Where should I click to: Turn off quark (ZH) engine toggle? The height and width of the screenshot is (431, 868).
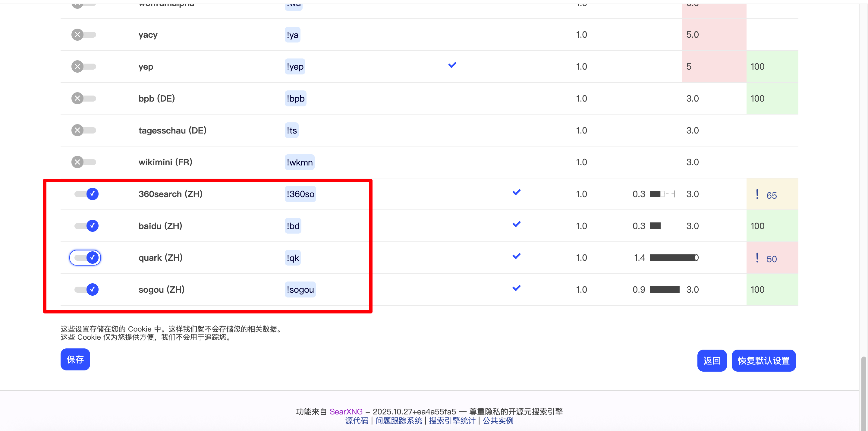86,258
